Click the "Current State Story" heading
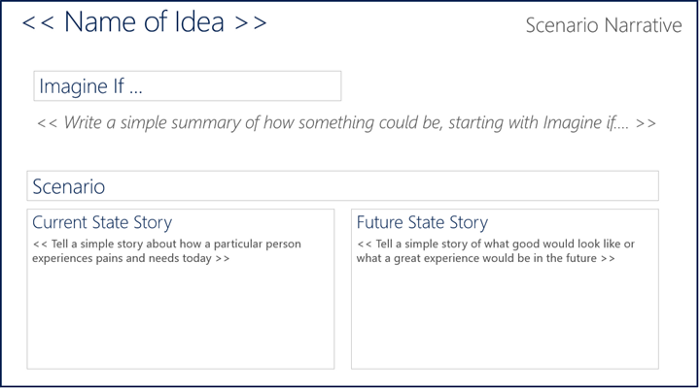700x388 pixels. pos(102,222)
